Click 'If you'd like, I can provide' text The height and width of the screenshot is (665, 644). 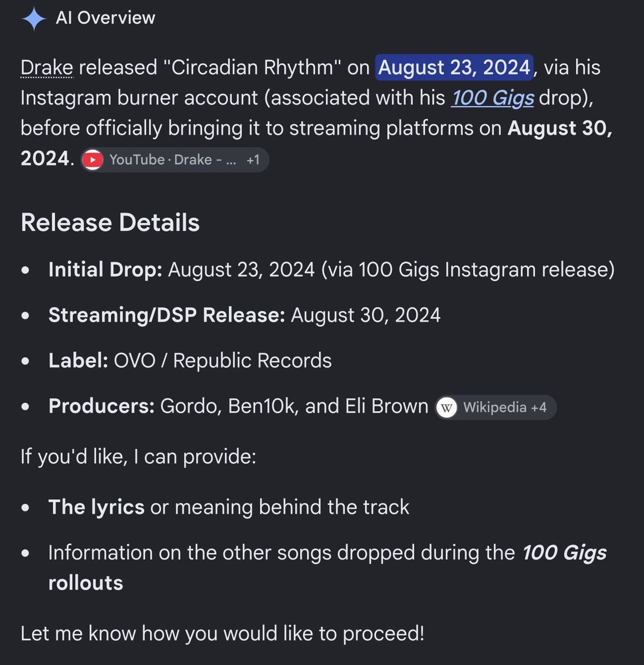coord(139,457)
